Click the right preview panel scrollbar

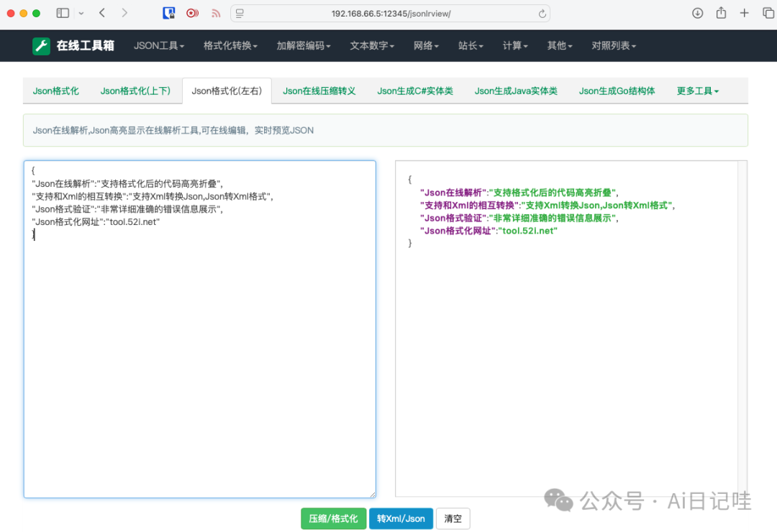coord(742,328)
